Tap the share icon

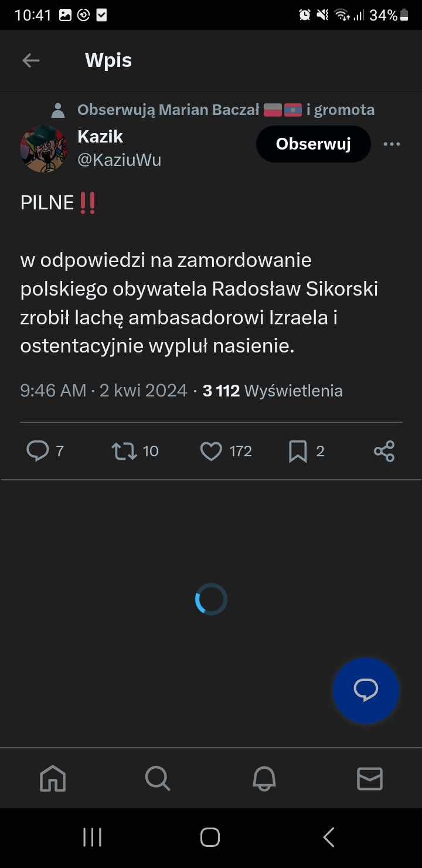coord(384,451)
